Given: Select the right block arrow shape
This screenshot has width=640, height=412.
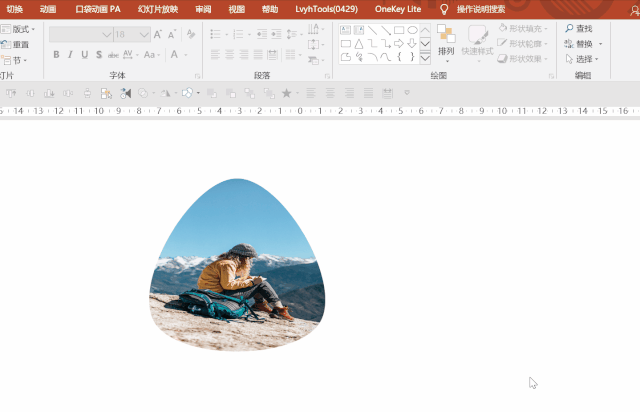Looking at the screenshot, I should tap(399, 43).
